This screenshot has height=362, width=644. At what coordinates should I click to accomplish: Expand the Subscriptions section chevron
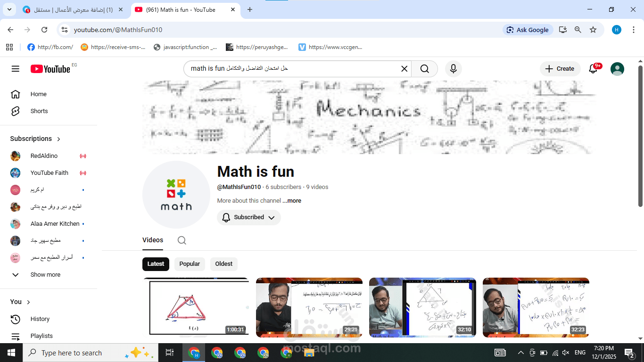pos(59,139)
